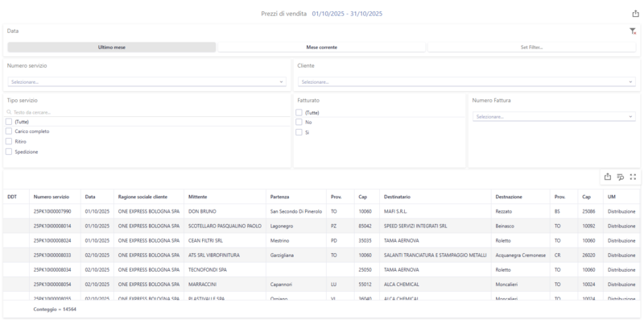Sort by Ragione sociale cliente header
Screen dimensions: 644x320
[x=149, y=197]
